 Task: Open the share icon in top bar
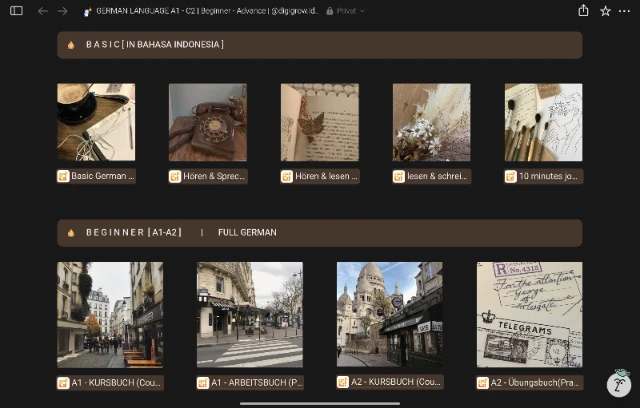coord(583,11)
